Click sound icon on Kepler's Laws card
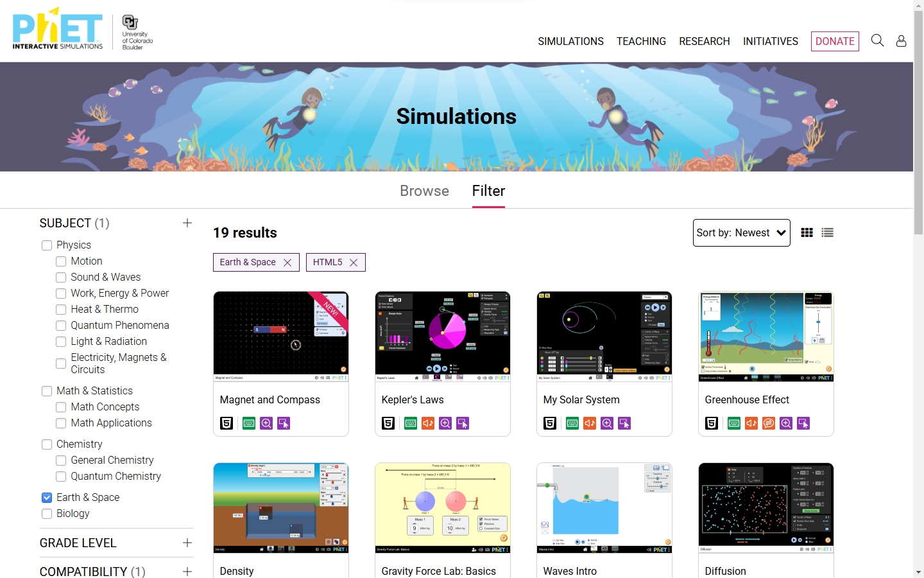The height and width of the screenshot is (578, 924). coord(428,423)
